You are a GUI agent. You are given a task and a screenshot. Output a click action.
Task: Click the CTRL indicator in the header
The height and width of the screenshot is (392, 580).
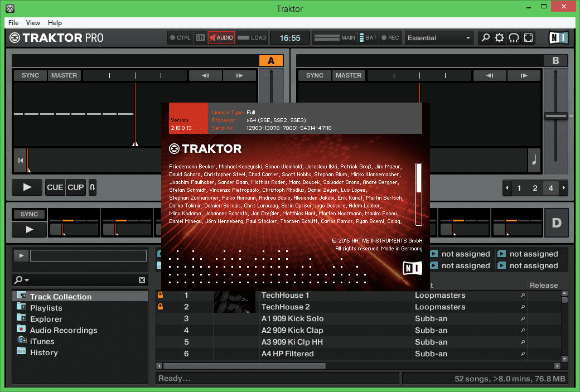(x=181, y=38)
